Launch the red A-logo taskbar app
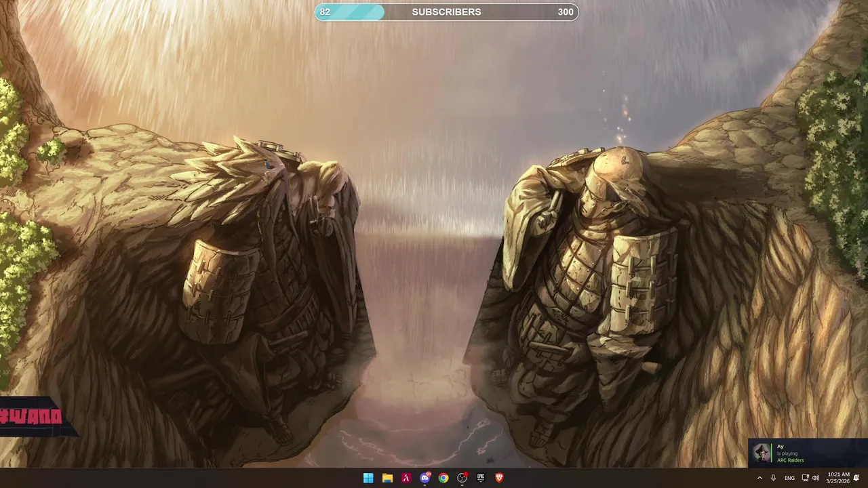This screenshot has width=868, height=488. (x=406, y=478)
